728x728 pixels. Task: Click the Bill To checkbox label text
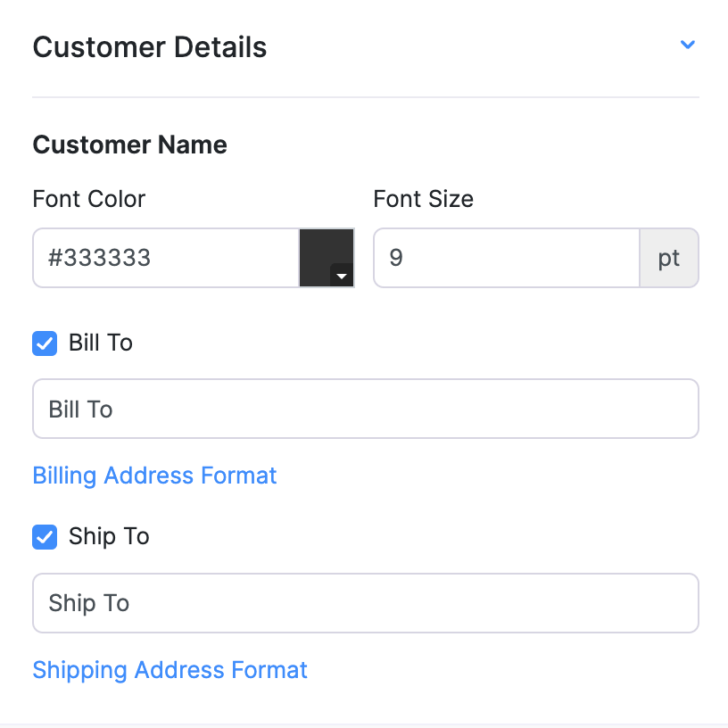pos(101,343)
